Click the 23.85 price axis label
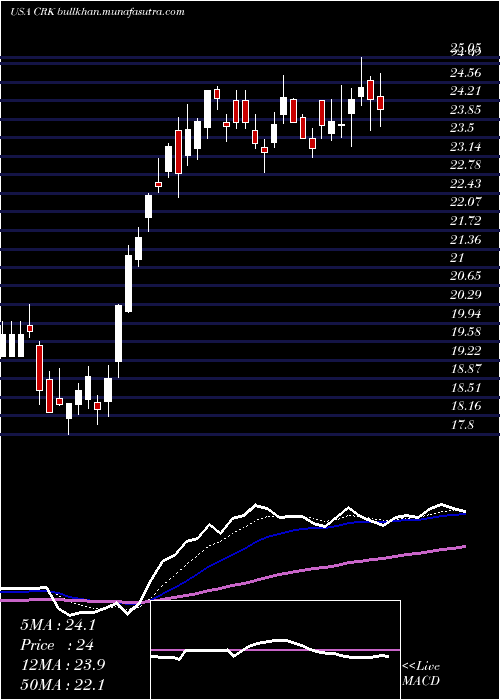 (x=466, y=110)
